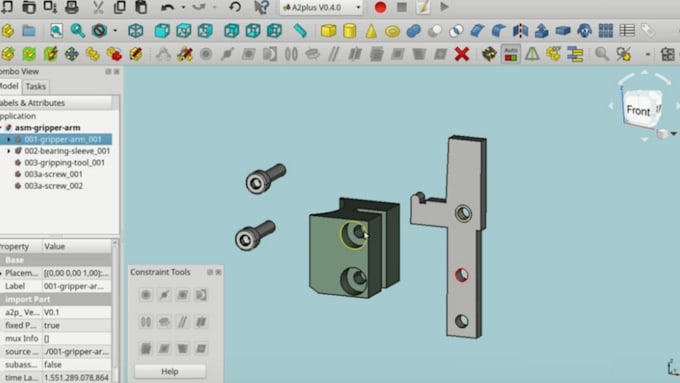Viewport: 680px width, 383px height.
Task: Expand the Placem... property row
Action: (x=2, y=273)
